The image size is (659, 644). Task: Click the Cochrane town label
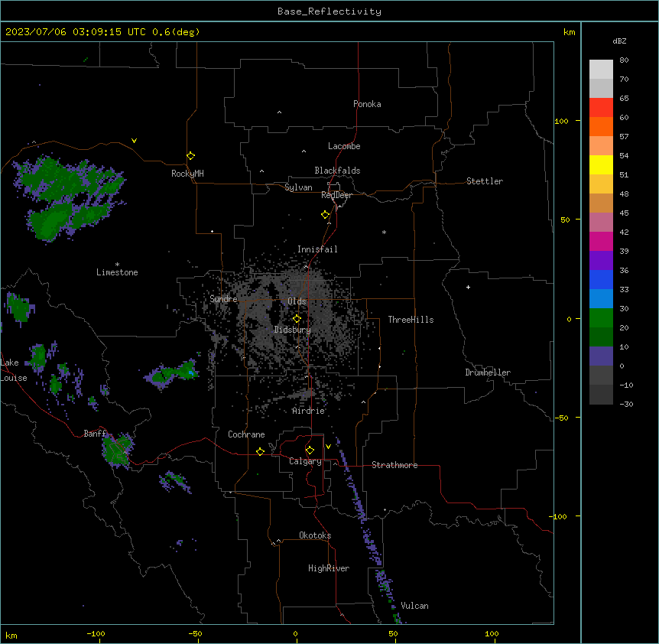(x=246, y=434)
